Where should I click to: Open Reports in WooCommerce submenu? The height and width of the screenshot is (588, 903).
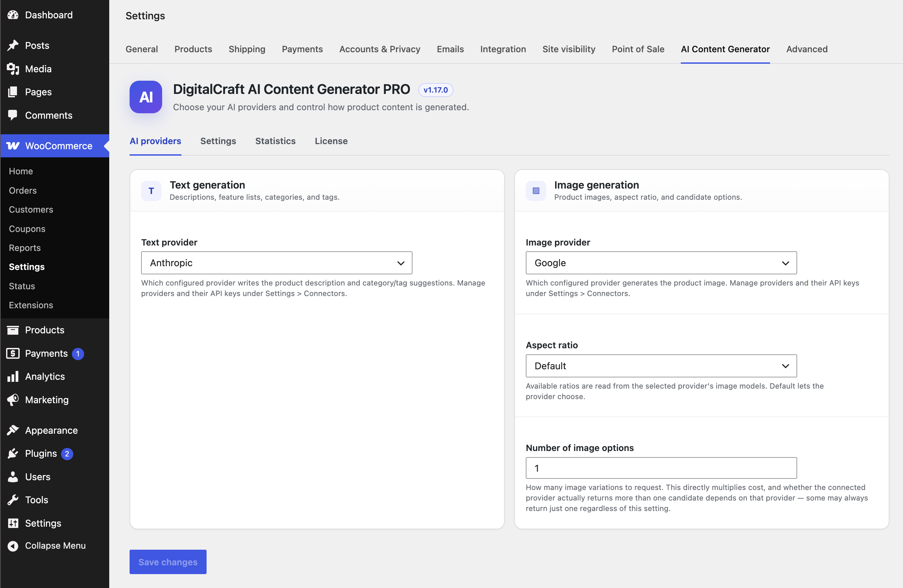point(25,248)
